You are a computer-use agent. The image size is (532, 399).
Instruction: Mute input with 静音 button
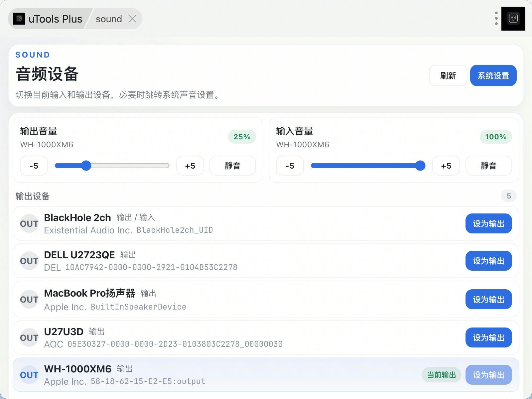(x=489, y=166)
